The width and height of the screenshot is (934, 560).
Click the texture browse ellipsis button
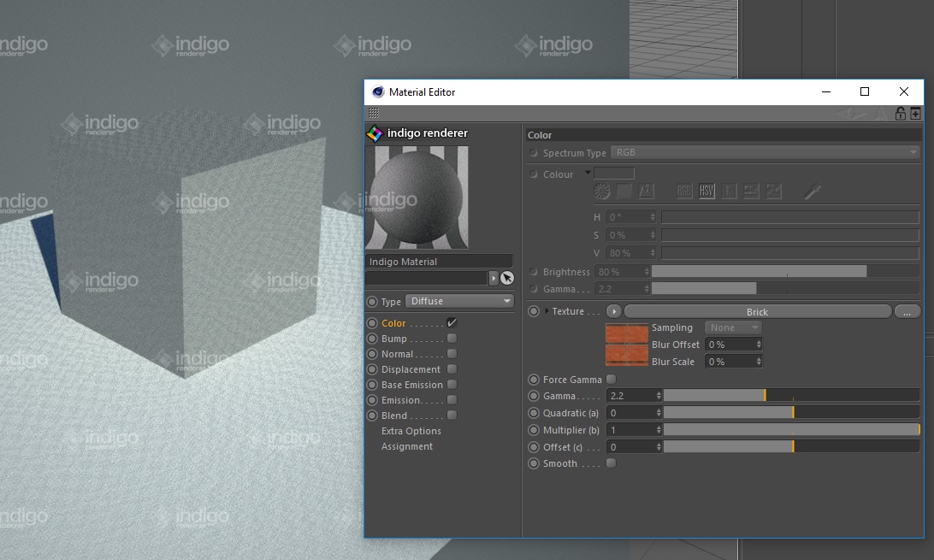pyautogui.click(x=907, y=312)
